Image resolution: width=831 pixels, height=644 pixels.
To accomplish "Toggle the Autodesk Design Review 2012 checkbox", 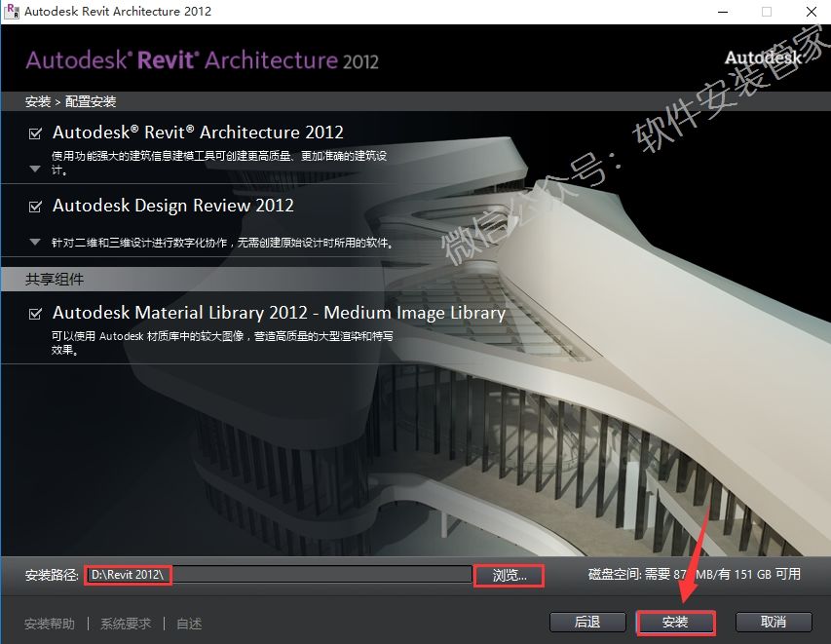I will click(36, 207).
